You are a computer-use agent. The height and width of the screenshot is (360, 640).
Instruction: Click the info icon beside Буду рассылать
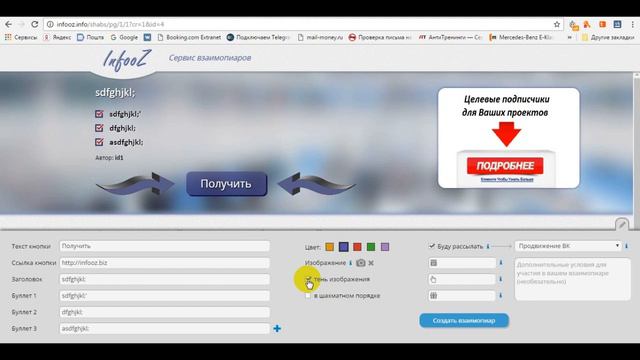487,246
